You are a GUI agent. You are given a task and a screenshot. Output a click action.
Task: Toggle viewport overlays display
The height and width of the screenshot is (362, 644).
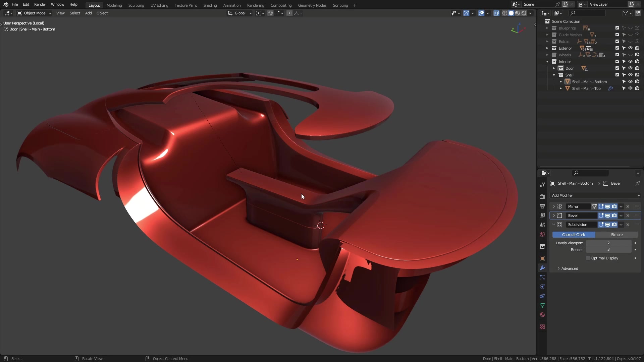point(481,13)
